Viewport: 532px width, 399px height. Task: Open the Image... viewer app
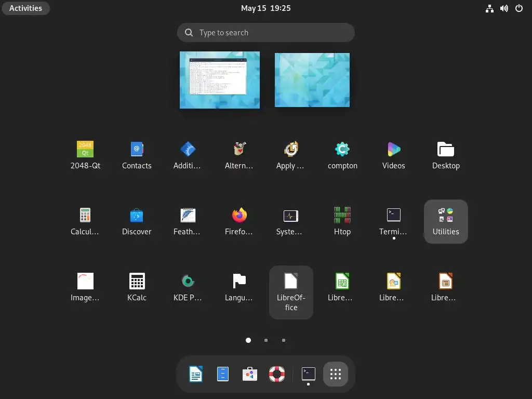point(85,287)
